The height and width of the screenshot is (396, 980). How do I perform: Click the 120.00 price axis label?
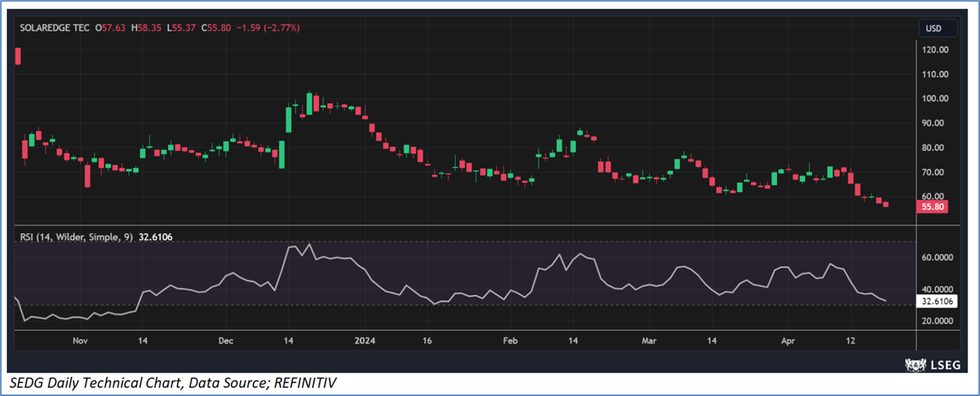point(935,49)
